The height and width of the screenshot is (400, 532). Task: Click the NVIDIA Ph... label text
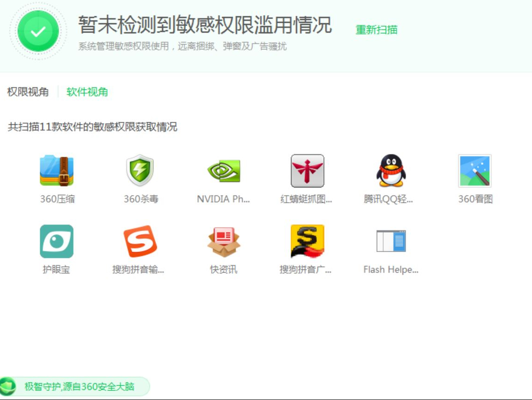coord(223,199)
